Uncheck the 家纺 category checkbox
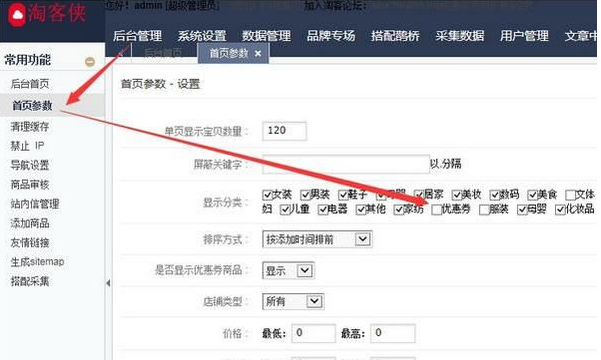 pos(399,210)
